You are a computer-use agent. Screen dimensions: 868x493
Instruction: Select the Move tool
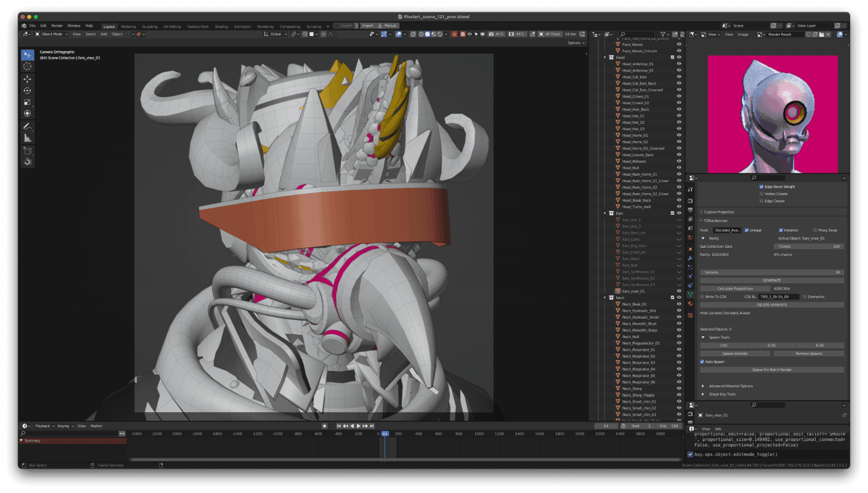click(x=27, y=79)
